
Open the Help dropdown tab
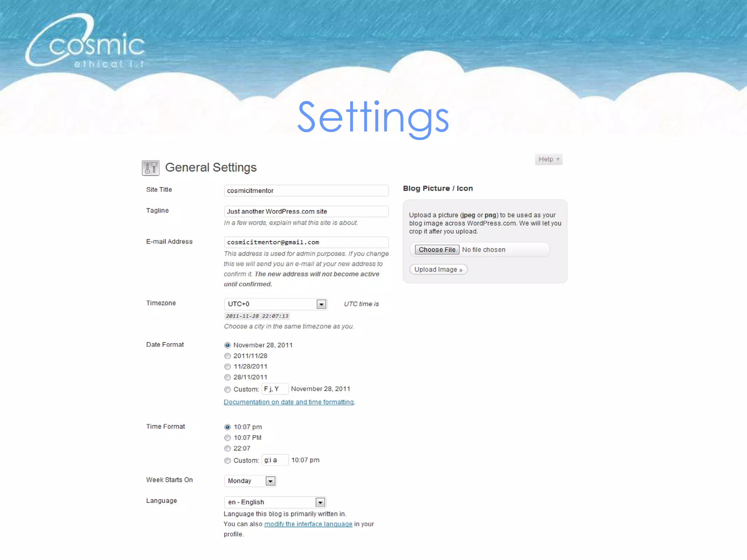tap(548, 159)
